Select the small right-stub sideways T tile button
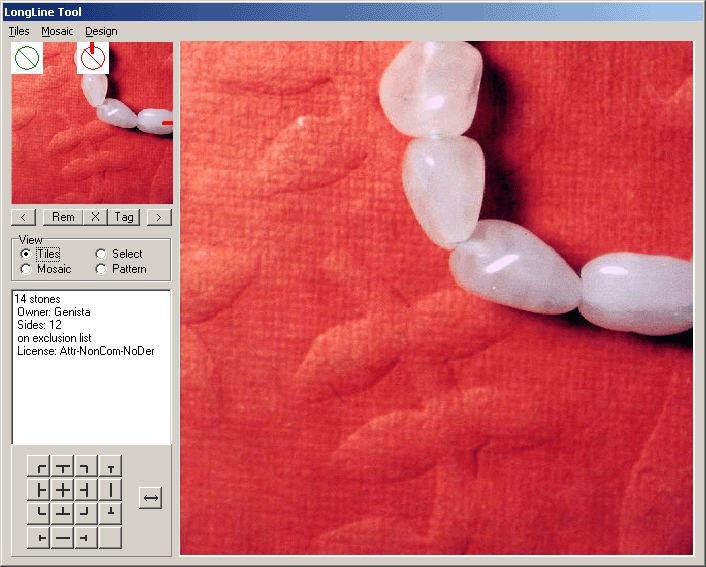The image size is (706, 567). 86,538
